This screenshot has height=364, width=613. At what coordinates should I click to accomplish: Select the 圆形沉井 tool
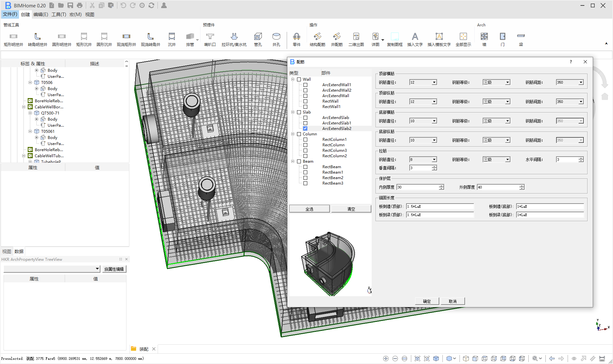tap(104, 40)
